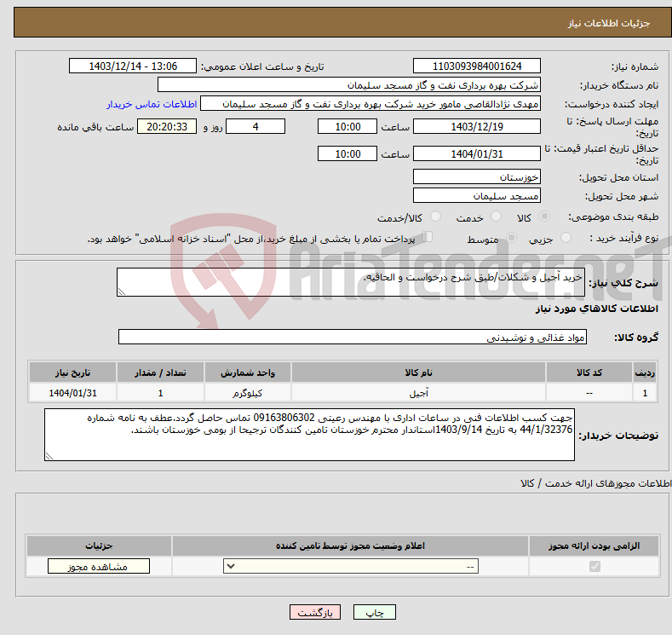This screenshot has height=635, width=672.
Task: Click the price validity time field
Action: click(x=347, y=153)
